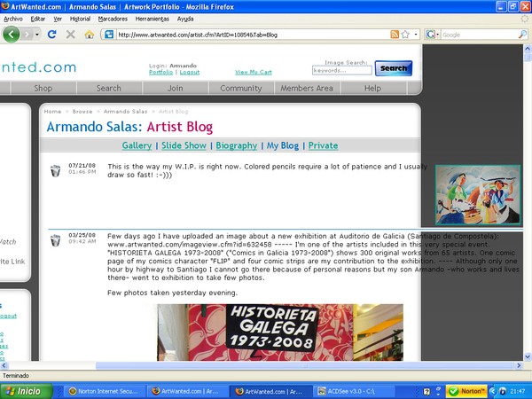Click the vertical scrollbar up arrow
532x399 pixels.
528,48
